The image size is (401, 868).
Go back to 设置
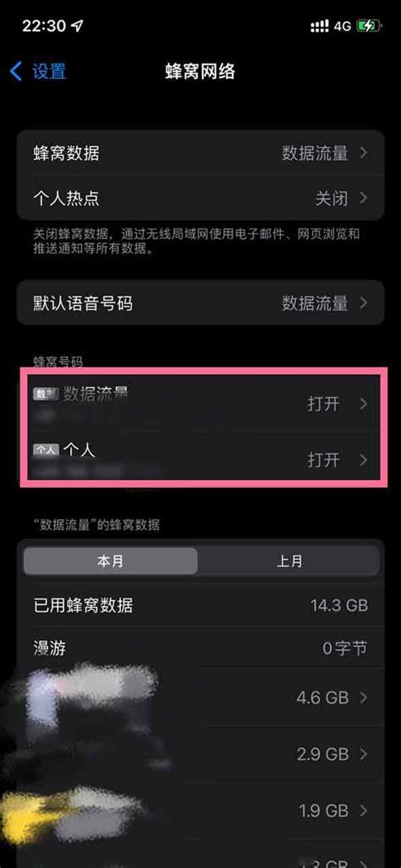(x=38, y=71)
